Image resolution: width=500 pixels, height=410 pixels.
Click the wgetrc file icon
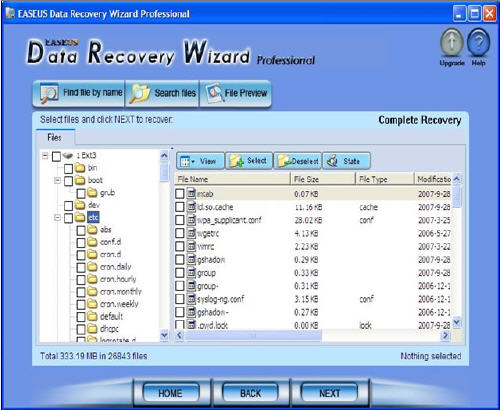(x=191, y=233)
